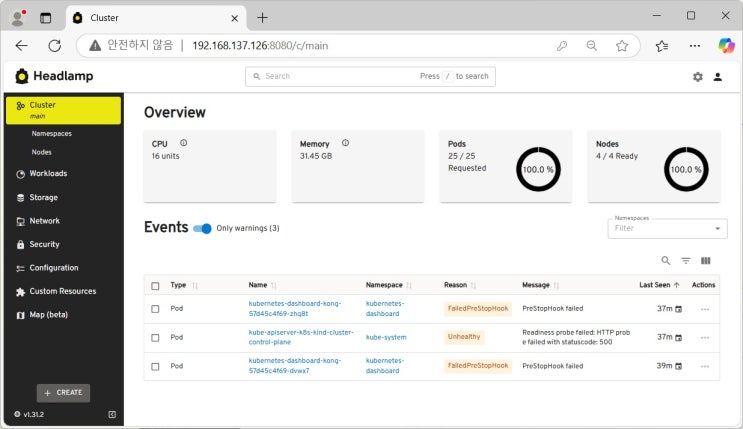Toggle Only warnings switch
Viewport: 743px width, 429px height.
click(202, 228)
